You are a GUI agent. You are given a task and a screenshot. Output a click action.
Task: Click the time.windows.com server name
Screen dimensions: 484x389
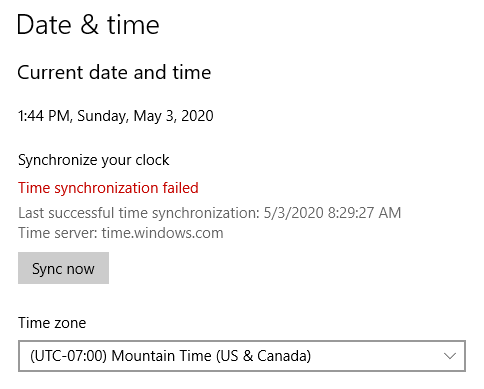[x=162, y=233]
